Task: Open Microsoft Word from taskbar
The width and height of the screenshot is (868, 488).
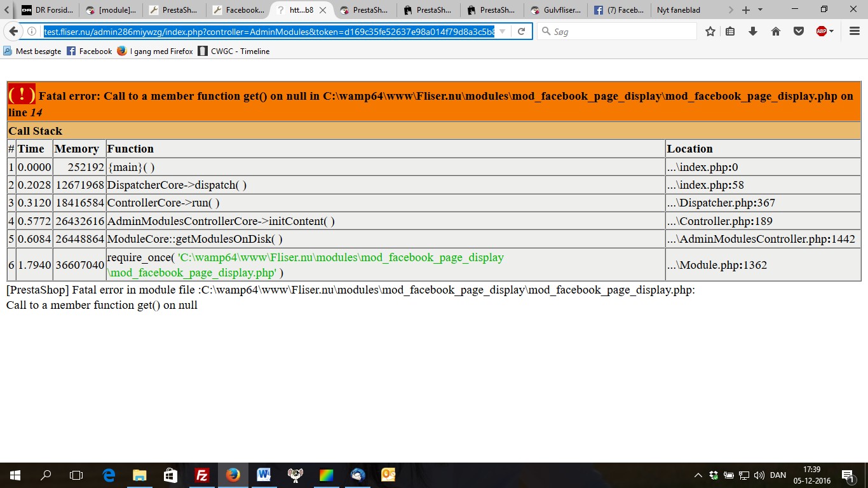Action: pos(264,475)
